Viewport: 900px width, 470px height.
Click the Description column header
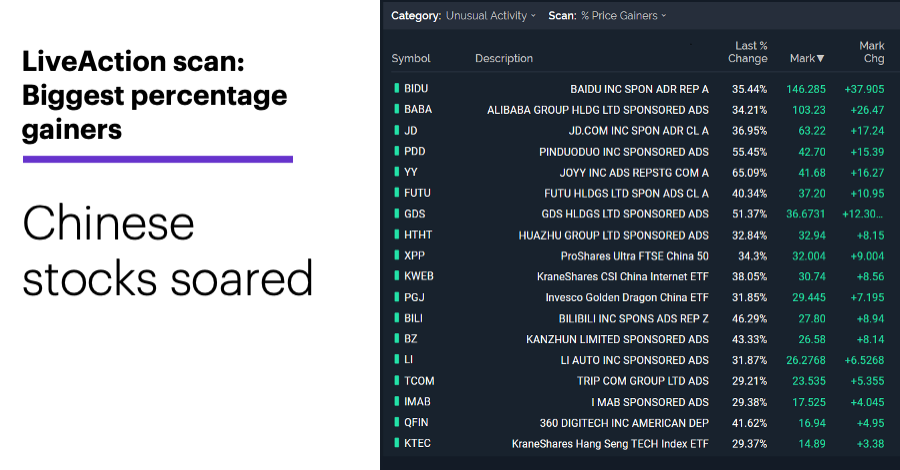point(504,59)
